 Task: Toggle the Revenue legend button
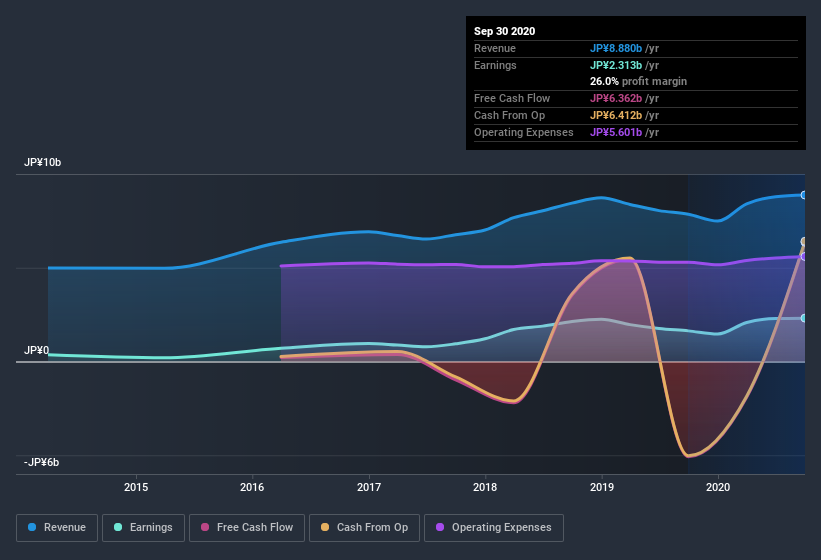tap(58, 527)
